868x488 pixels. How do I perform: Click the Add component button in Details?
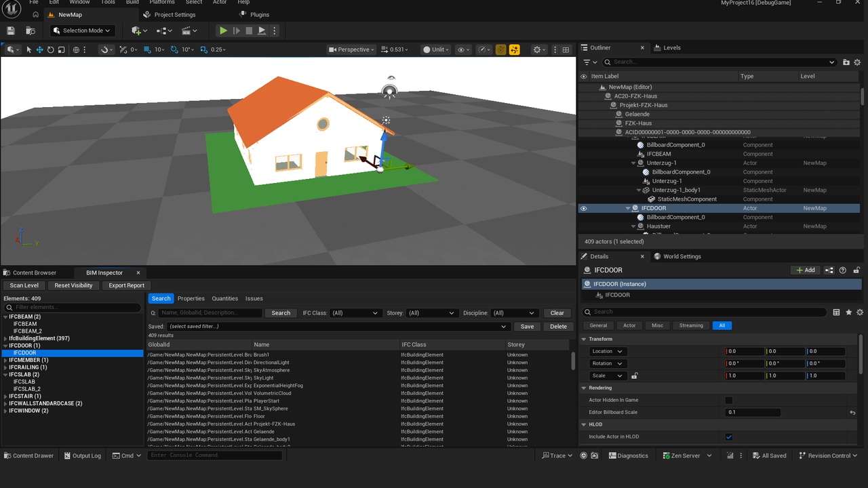click(x=806, y=270)
